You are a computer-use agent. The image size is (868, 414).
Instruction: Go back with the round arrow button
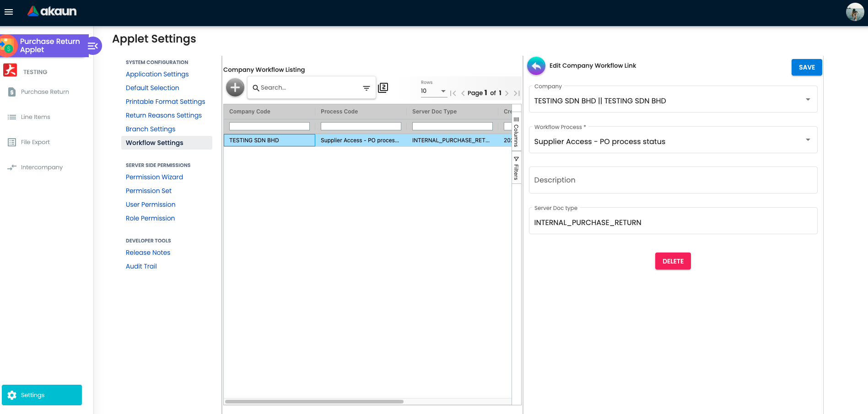click(536, 66)
